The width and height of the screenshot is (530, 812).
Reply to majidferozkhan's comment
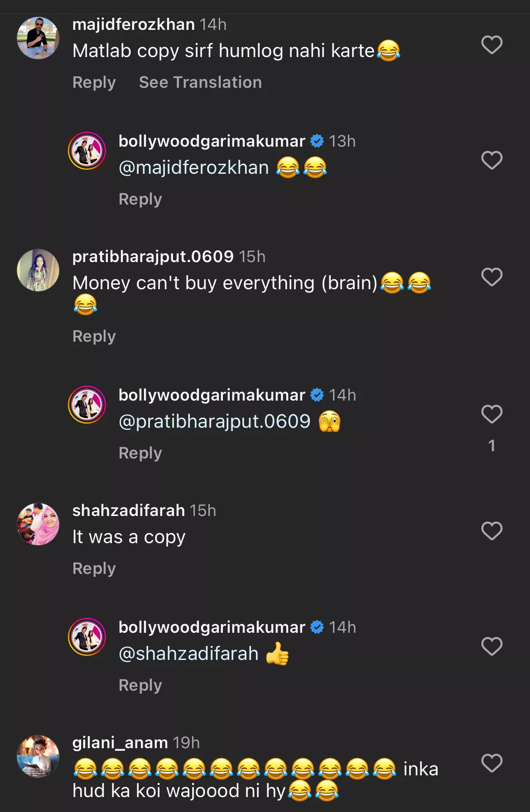[x=94, y=82]
